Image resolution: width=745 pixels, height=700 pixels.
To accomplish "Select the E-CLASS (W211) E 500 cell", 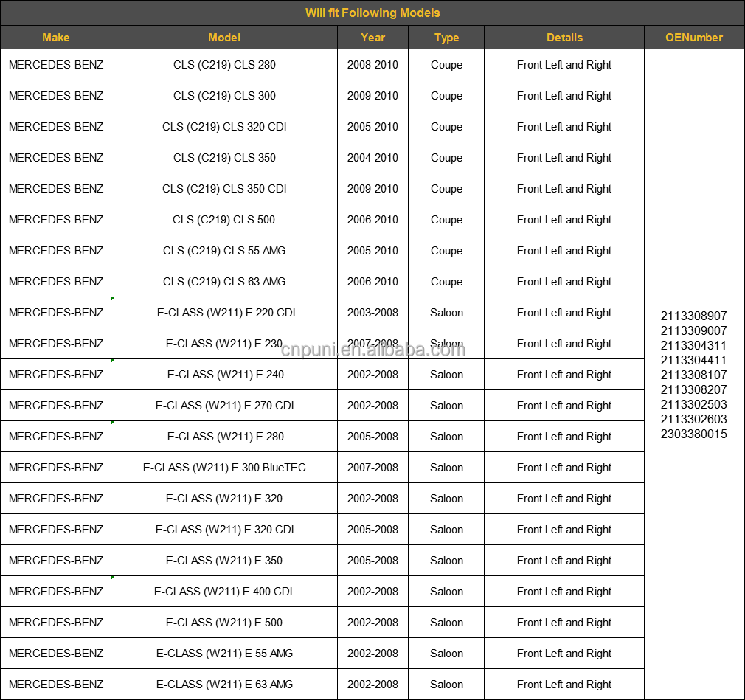I will click(224, 622).
